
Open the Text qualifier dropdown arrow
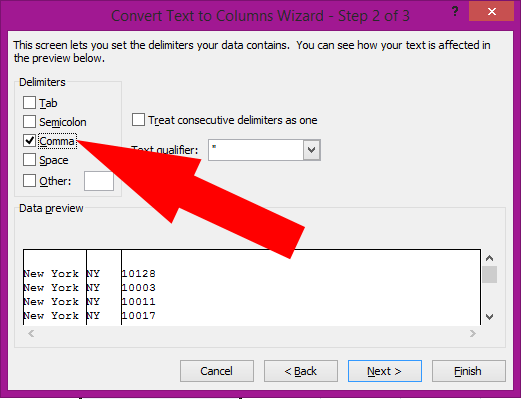[x=312, y=150]
